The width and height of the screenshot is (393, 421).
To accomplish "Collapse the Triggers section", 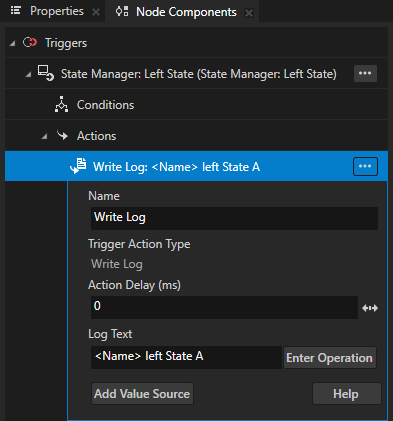I will tap(12, 43).
